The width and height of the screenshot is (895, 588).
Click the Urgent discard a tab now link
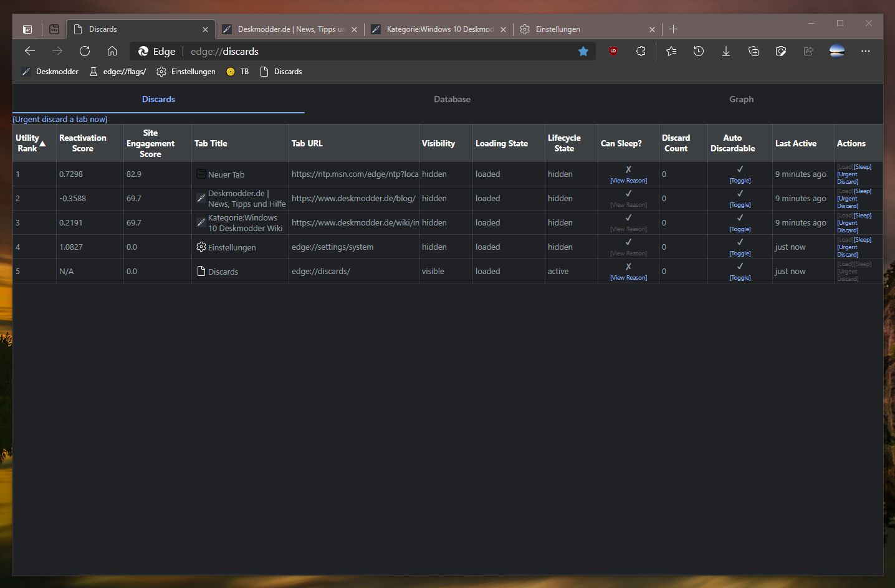point(60,119)
